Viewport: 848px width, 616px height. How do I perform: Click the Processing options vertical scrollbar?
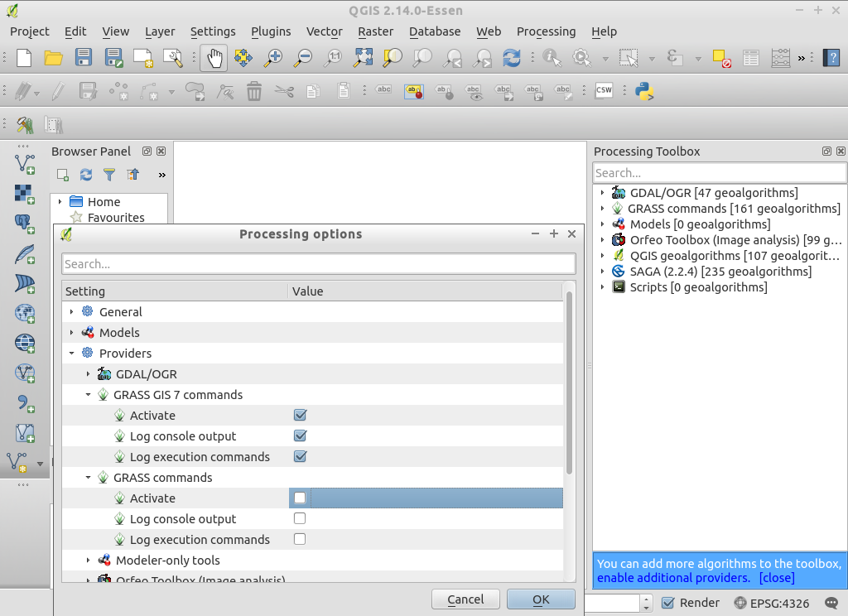coord(568,383)
